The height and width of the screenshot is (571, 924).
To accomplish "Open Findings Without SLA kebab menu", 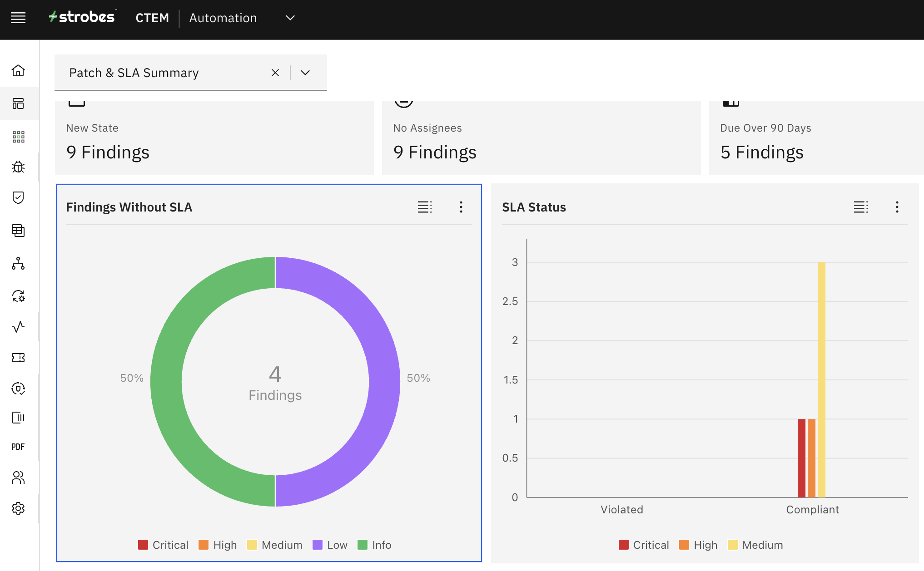I will [x=461, y=207].
